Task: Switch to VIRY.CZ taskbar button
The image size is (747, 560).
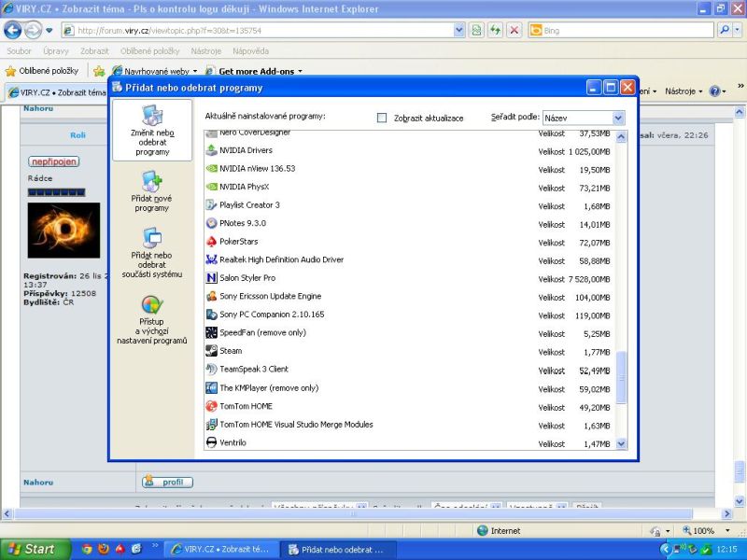Action: tap(220, 549)
